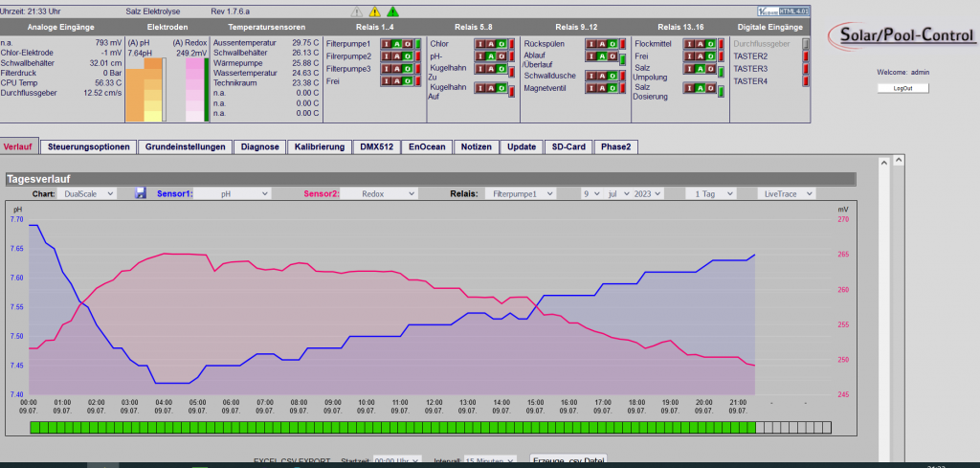
Task: Open the day dropdown showing 9
Action: pos(590,193)
